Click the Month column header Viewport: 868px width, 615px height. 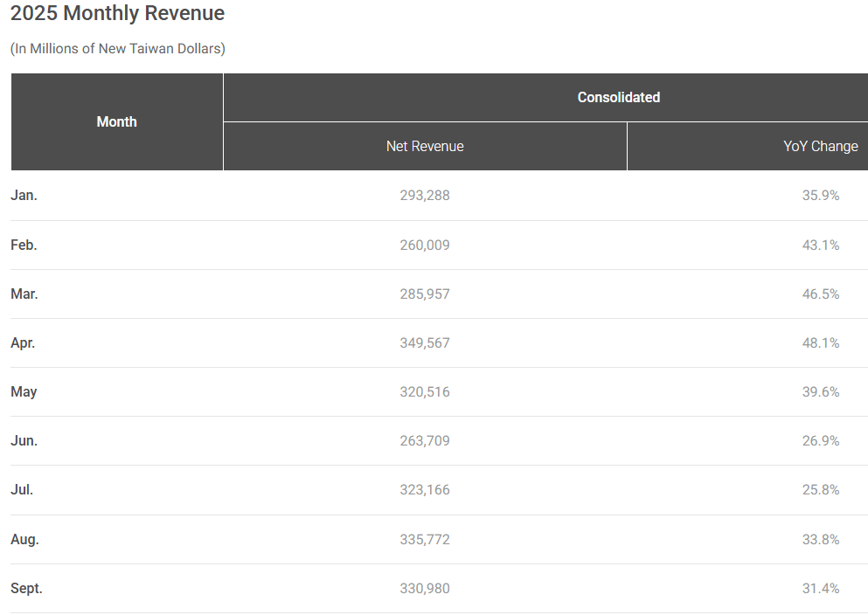[x=116, y=121]
